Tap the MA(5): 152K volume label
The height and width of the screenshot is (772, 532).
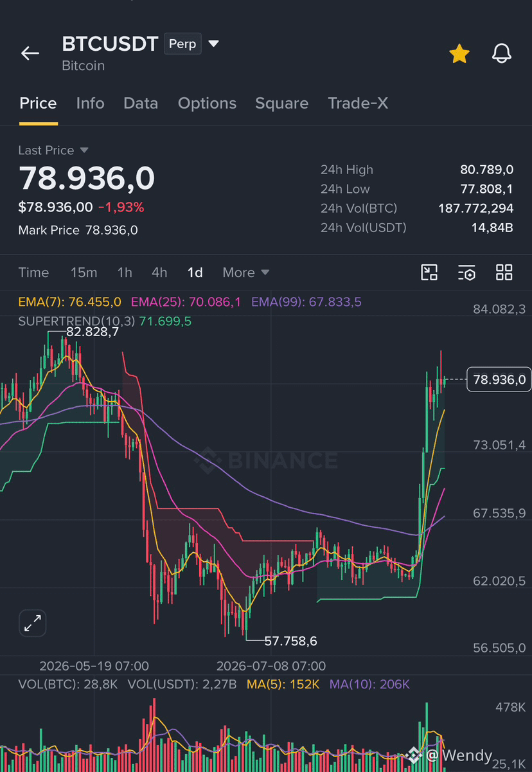point(283,684)
